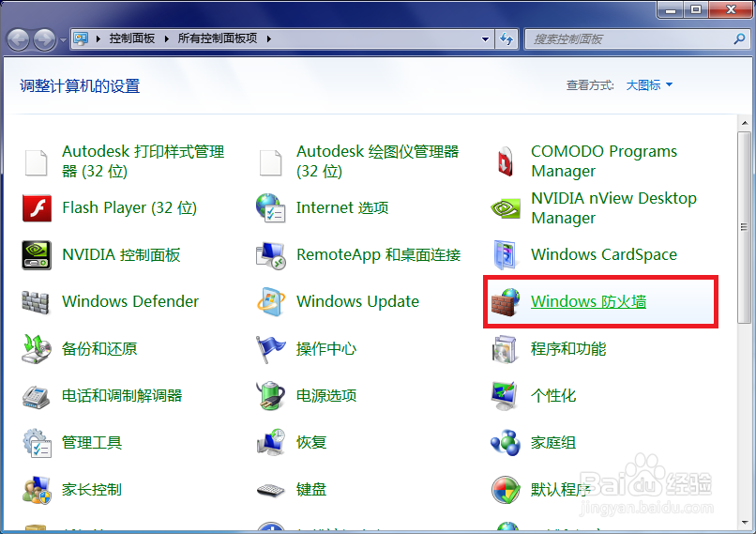
Task: Expand the arrow after 控制面板 breadcrumb
Action: point(167,38)
